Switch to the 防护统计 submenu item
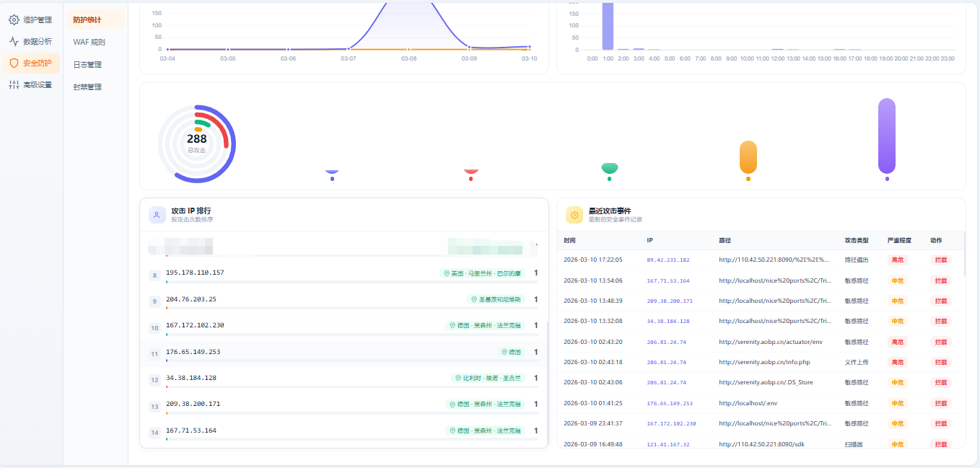This screenshot has height=468, width=980. pos(87,20)
